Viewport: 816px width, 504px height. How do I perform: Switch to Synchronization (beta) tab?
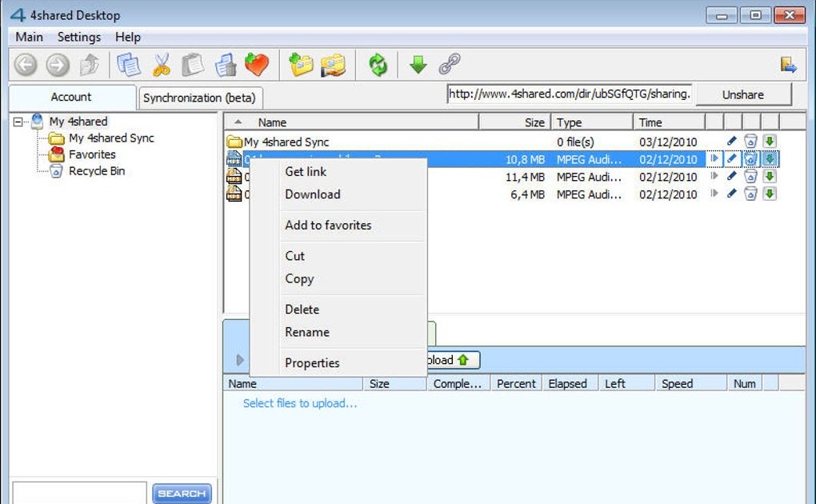[199, 98]
